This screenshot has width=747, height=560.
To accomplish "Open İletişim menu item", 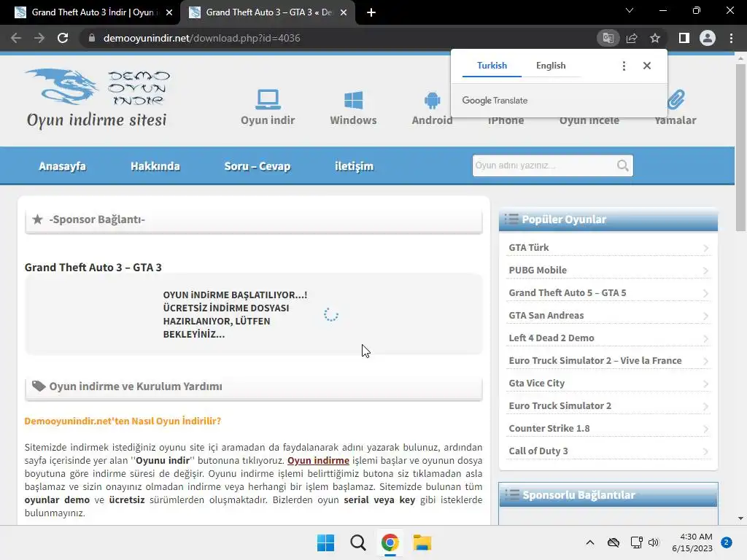I will (354, 166).
